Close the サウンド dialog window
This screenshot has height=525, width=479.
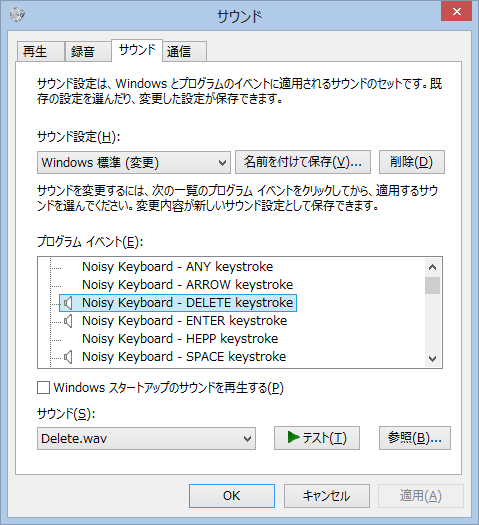[x=456, y=12]
